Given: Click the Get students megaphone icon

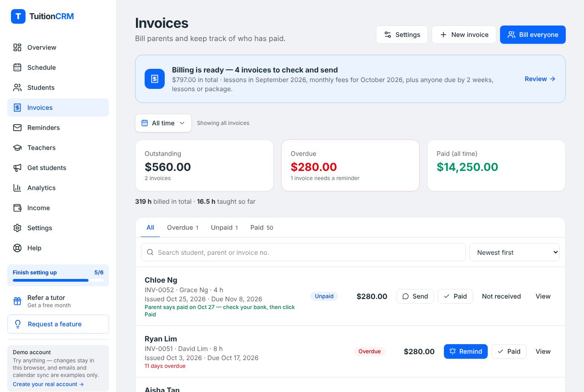Looking at the screenshot, I should [x=17, y=168].
